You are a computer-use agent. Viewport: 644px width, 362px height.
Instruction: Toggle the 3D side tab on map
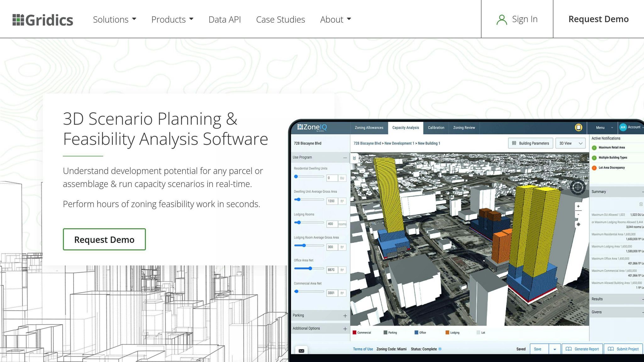(x=354, y=158)
